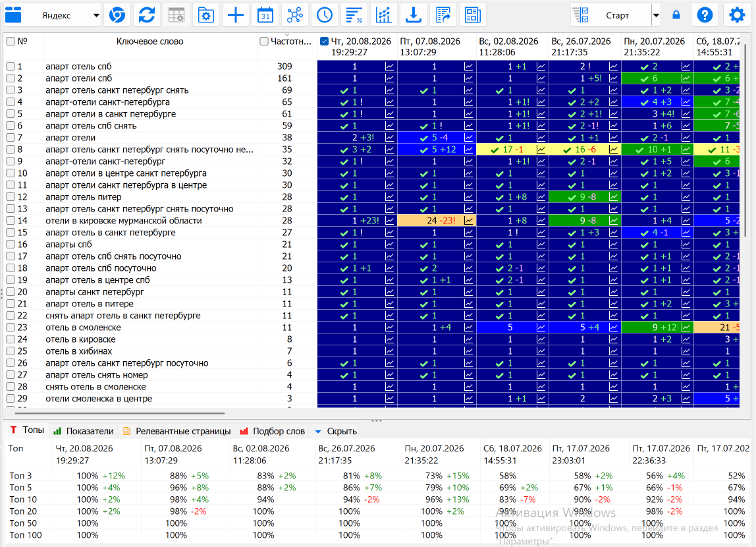
Task: Click the sort-by-percent icon
Action: click(x=354, y=15)
